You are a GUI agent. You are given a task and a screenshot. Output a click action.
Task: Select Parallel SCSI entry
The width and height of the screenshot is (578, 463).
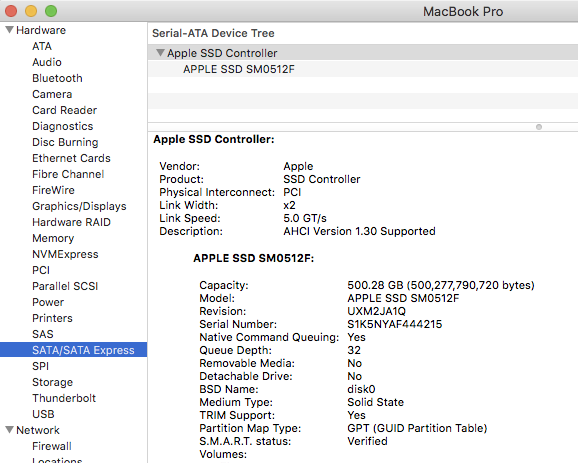(65, 286)
